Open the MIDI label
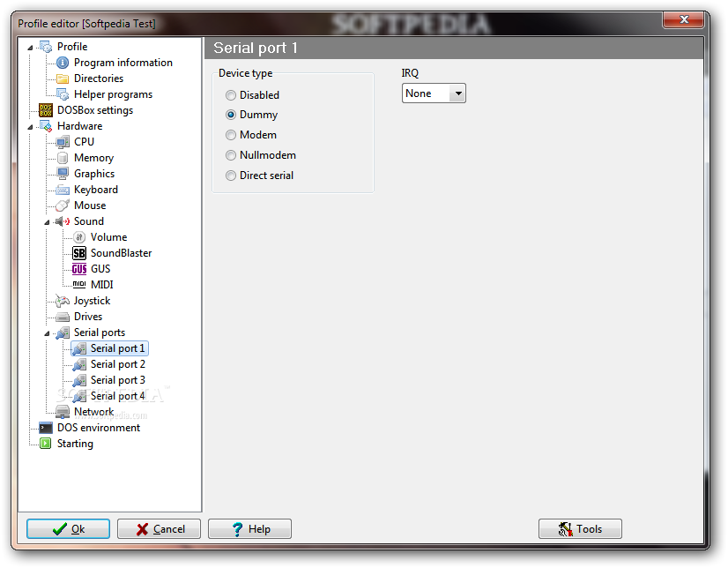 click(102, 285)
